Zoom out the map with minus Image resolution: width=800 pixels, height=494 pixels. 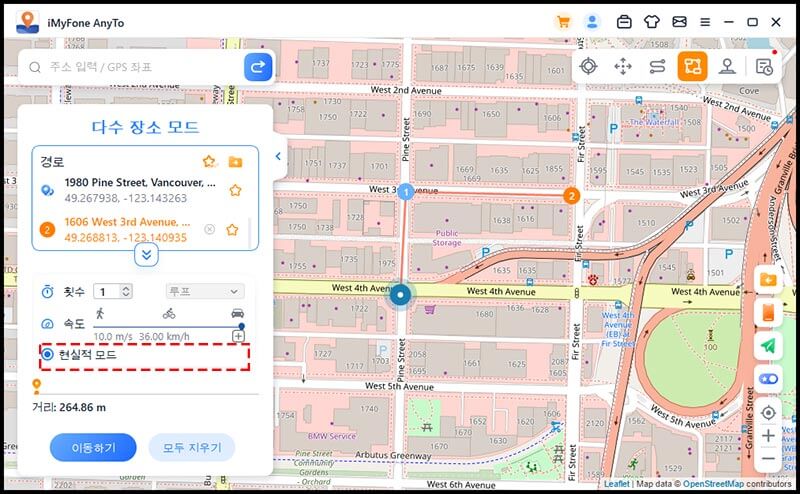pyautogui.click(x=768, y=458)
